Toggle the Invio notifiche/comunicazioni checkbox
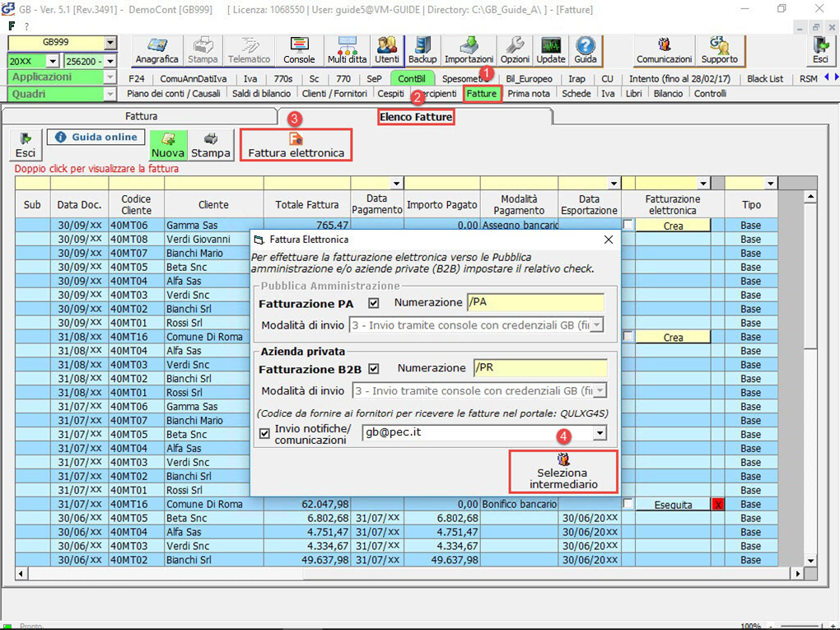Viewport: 840px width, 630px height. [x=264, y=433]
